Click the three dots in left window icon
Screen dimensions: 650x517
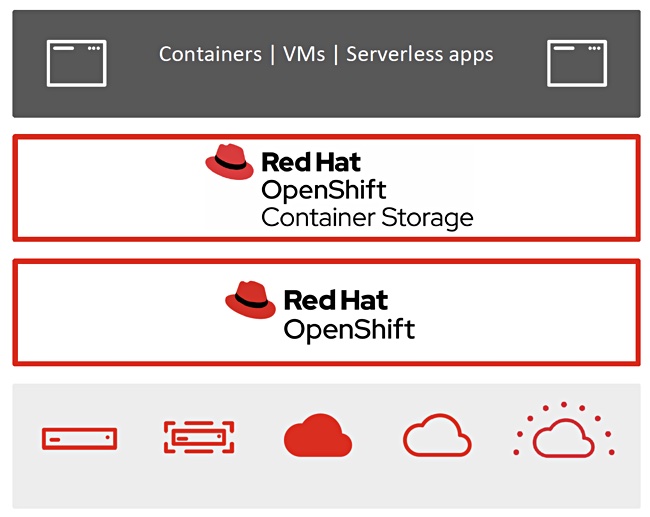tap(94, 48)
